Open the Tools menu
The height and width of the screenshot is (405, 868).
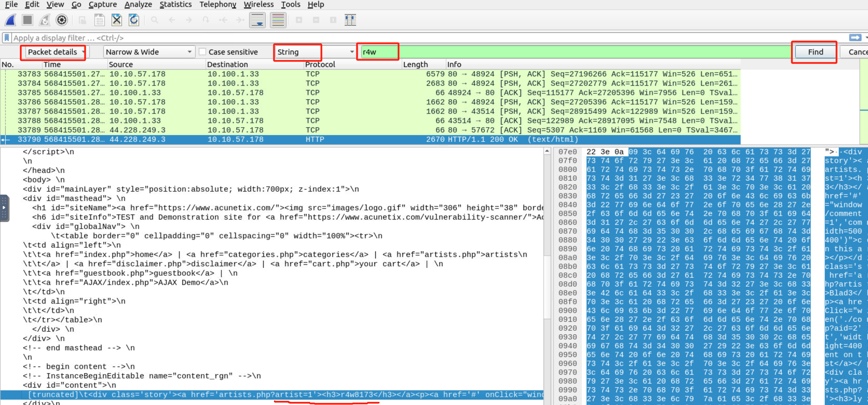point(290,4)
